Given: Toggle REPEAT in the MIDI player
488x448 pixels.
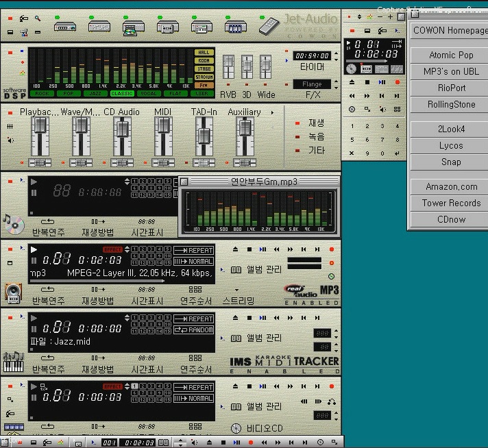Looking at the screenshot, I should point(193,319).
